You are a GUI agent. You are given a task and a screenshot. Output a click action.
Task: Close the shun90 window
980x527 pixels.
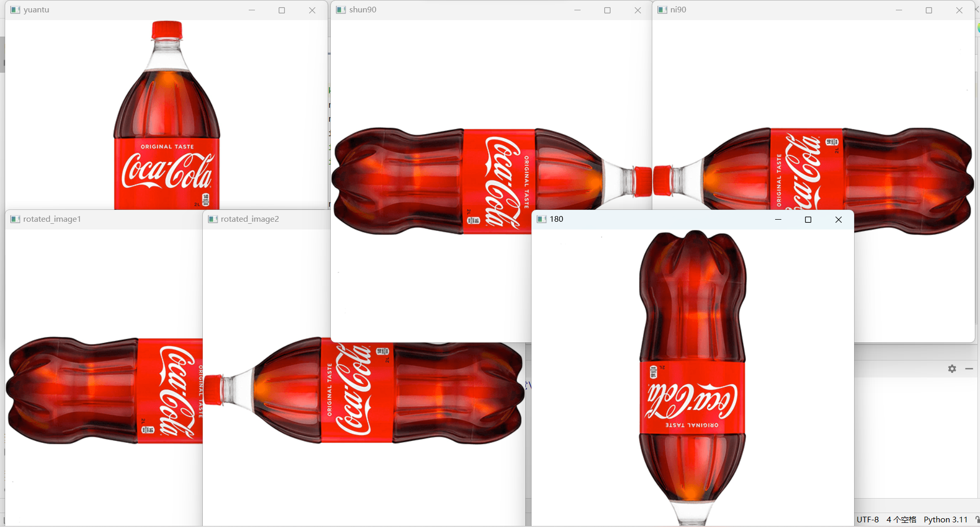click(x=638, y=10)
